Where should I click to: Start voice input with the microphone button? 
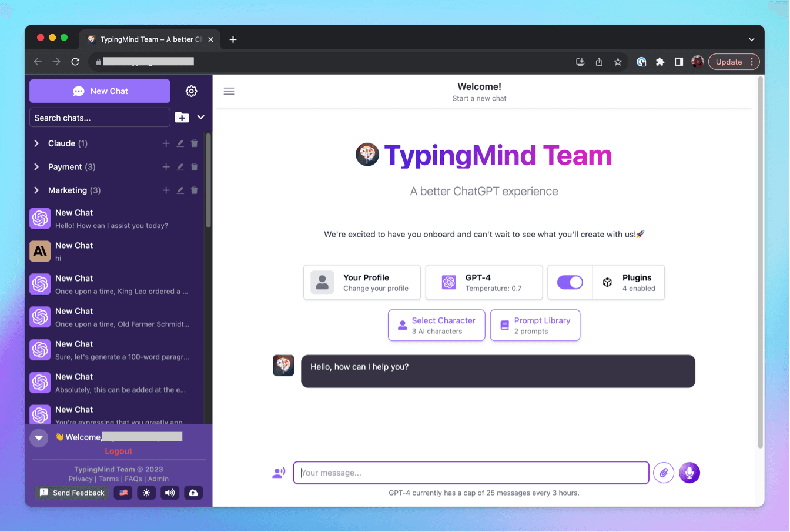[x=689, y=473]
